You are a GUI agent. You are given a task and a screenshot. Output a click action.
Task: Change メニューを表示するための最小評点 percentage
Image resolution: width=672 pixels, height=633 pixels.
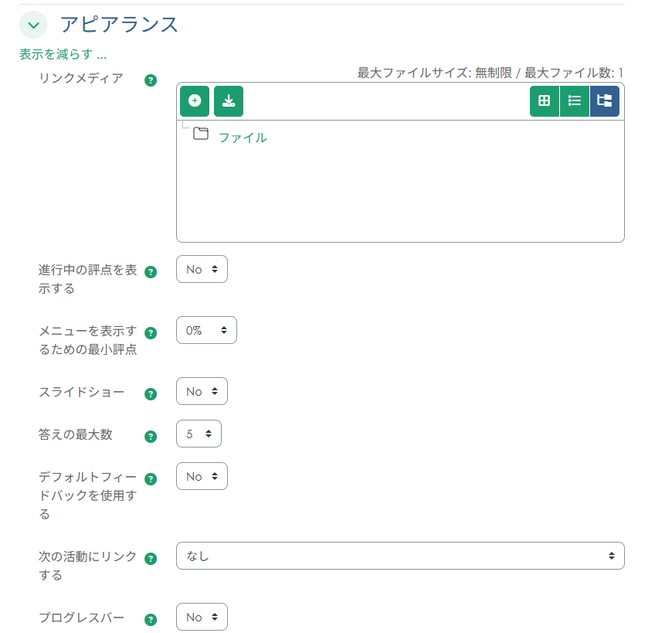(206, 329)
